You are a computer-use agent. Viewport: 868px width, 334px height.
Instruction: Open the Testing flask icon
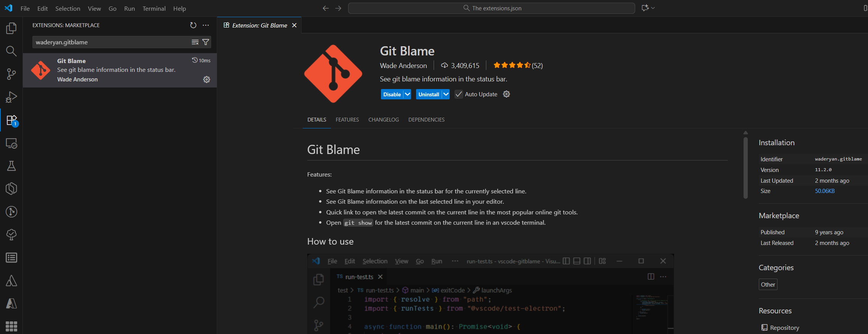tap(11, 166)
